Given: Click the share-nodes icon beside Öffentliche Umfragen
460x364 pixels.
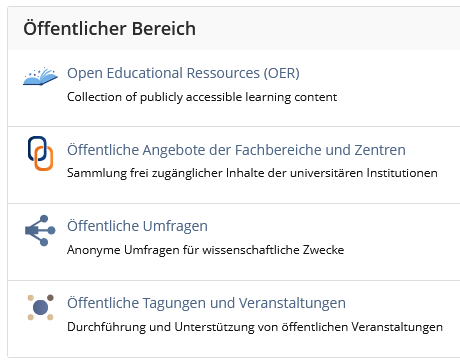Looking at the screenshot, I should coord(40,230).
